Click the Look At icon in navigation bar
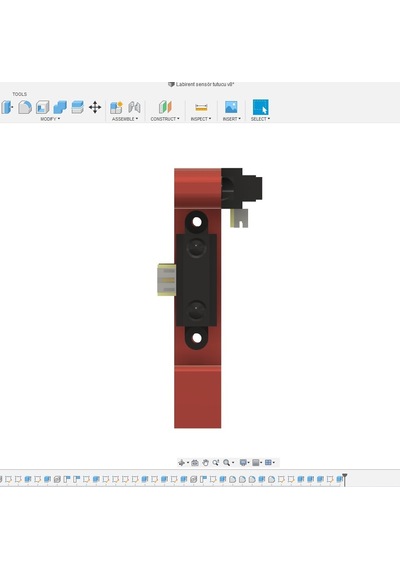This screenshot has height=570, width=400. click(195, 462)
